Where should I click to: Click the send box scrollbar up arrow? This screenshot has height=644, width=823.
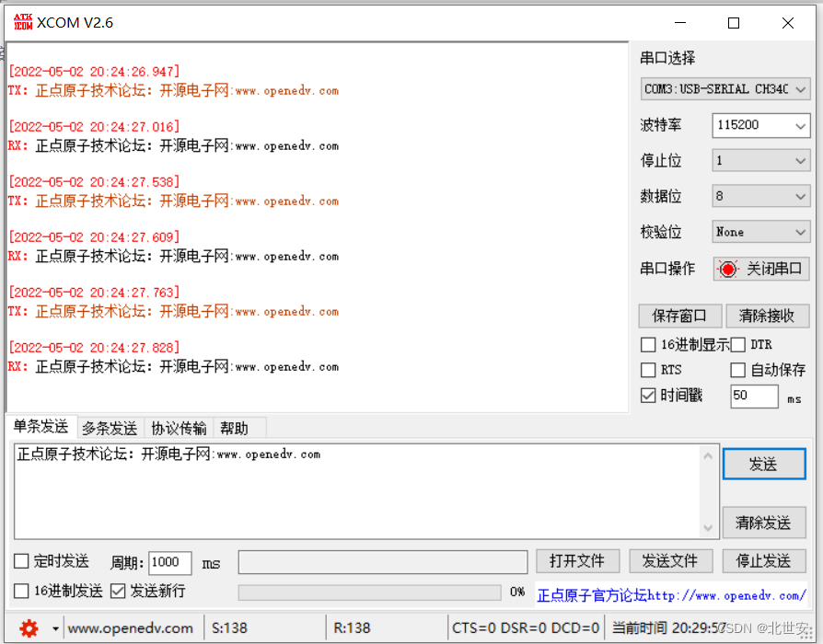708,456
